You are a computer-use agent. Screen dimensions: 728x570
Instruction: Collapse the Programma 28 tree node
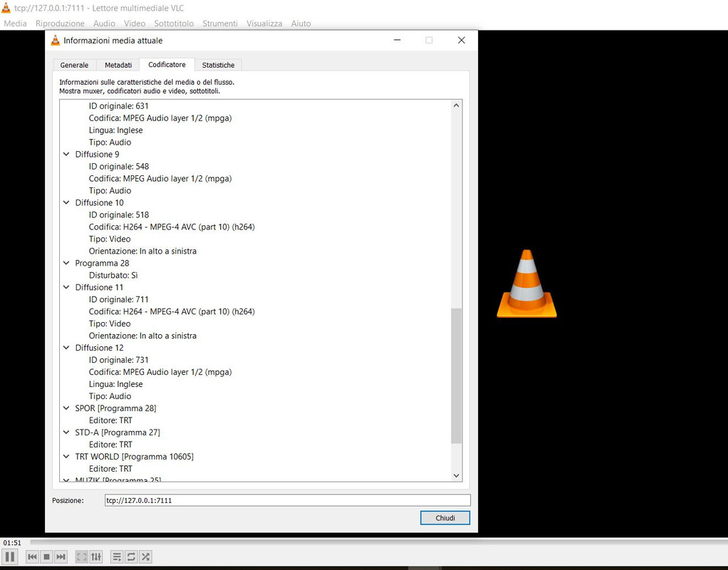pos(66,263)
